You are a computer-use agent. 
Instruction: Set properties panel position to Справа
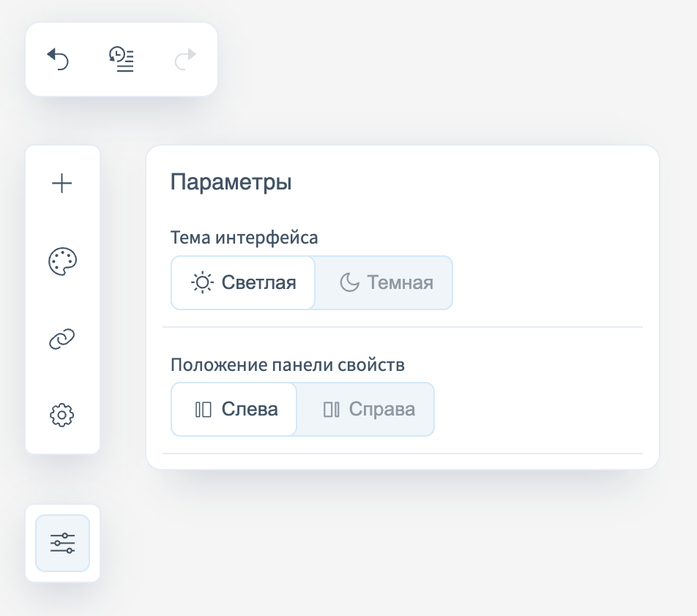pyautogui.click(x=365, y=409)
